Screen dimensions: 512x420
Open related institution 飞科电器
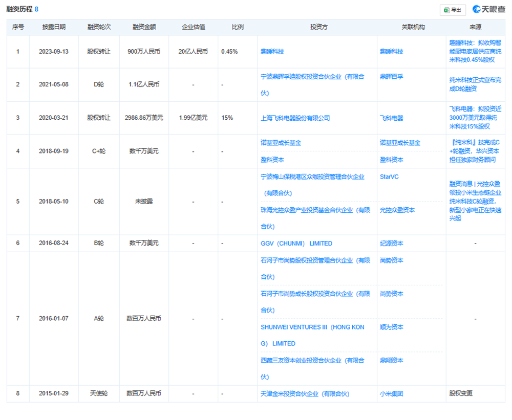click(392, 118)
